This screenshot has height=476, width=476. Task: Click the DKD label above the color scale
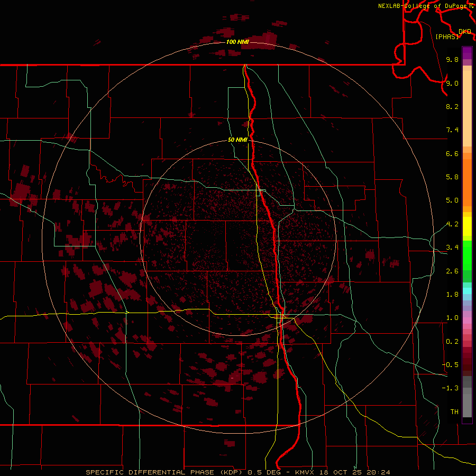click(464, 32)
